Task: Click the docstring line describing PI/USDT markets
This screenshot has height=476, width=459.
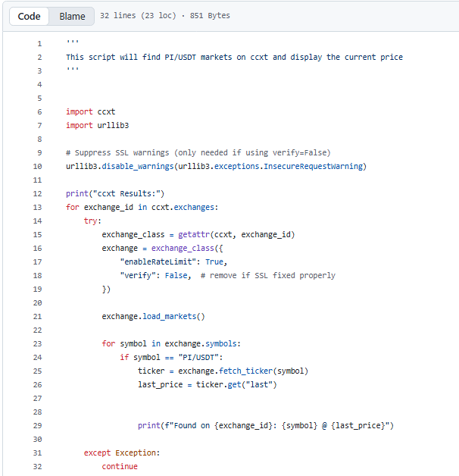Action: tap(235, 57)
